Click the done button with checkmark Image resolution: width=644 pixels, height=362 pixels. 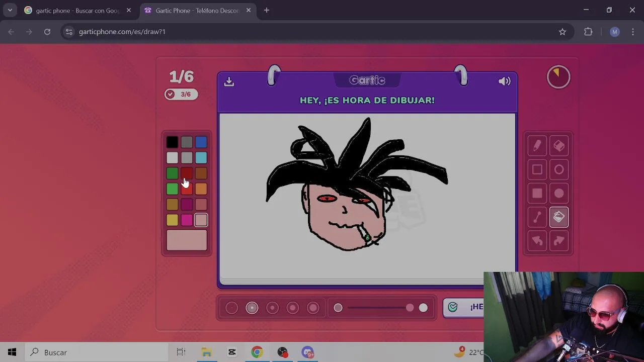point(463,307)
